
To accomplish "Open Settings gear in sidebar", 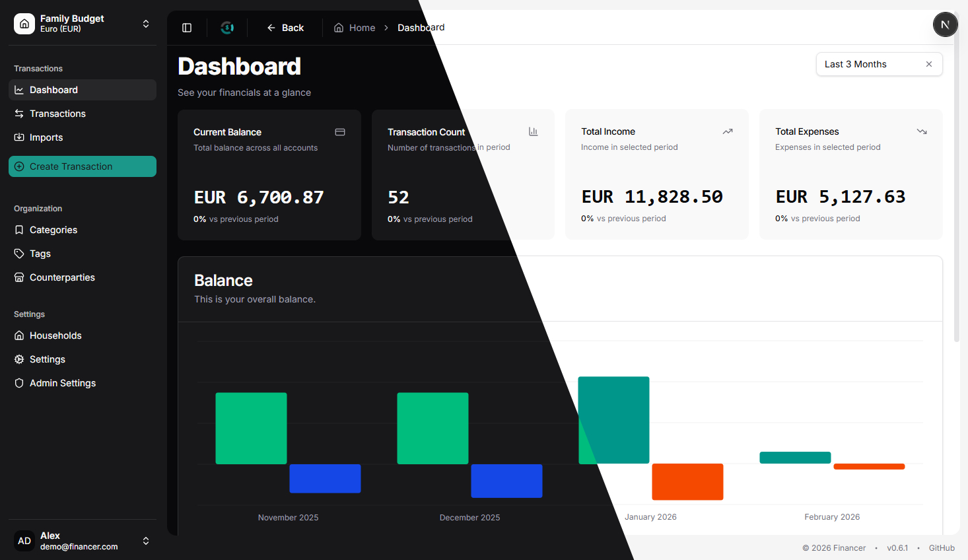I will 19,359.
